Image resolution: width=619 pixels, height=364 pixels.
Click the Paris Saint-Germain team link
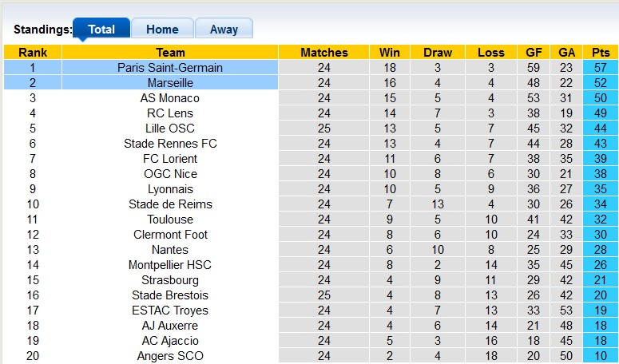[x=170, y=68]
